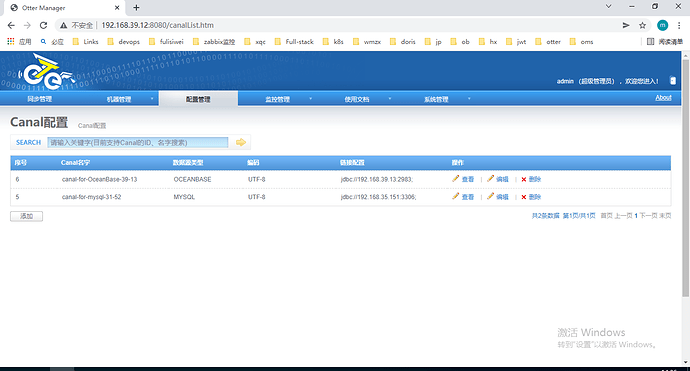Select the 配置管理 tab

tap(198, 99)
